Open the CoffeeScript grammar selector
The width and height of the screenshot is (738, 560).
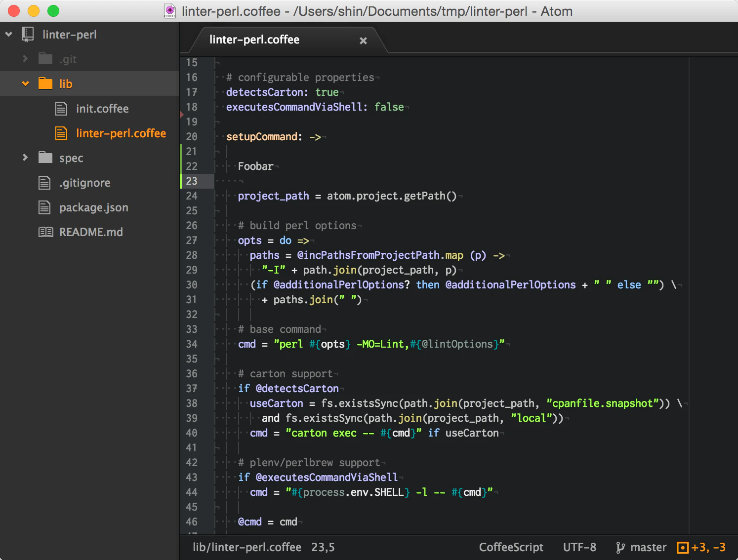tap(511, 547)
